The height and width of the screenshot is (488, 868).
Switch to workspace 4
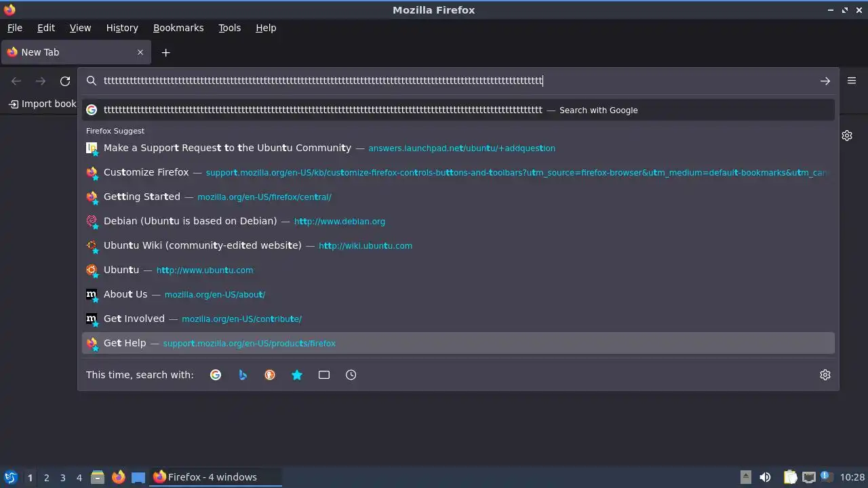pyautogui.click(x=79, y=477)
